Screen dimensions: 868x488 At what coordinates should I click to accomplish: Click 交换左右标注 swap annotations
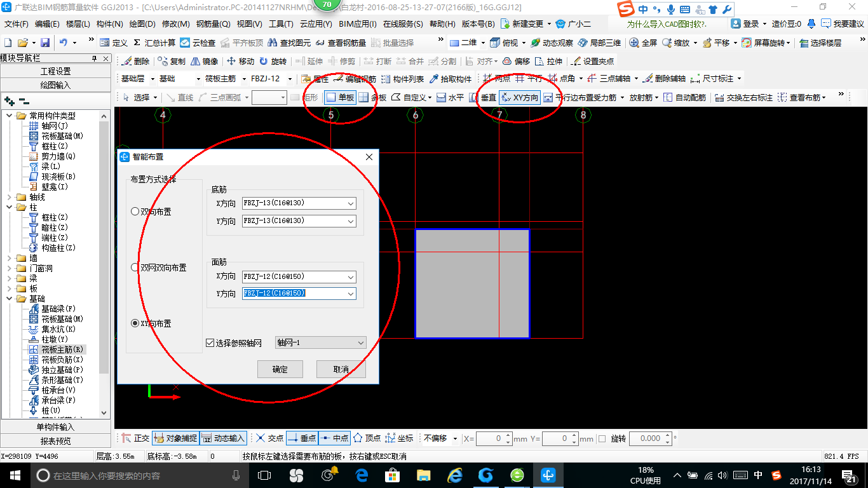pos(743,97)
